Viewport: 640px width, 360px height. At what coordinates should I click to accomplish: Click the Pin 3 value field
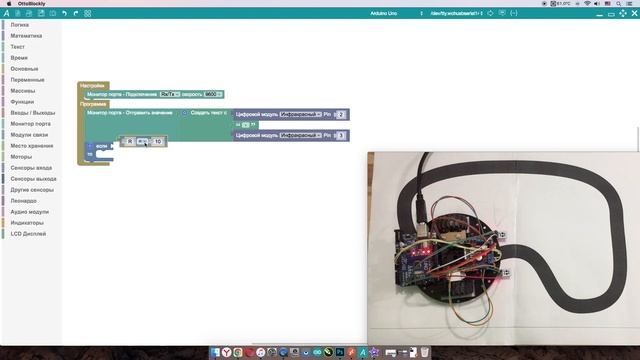click(341, 136)
